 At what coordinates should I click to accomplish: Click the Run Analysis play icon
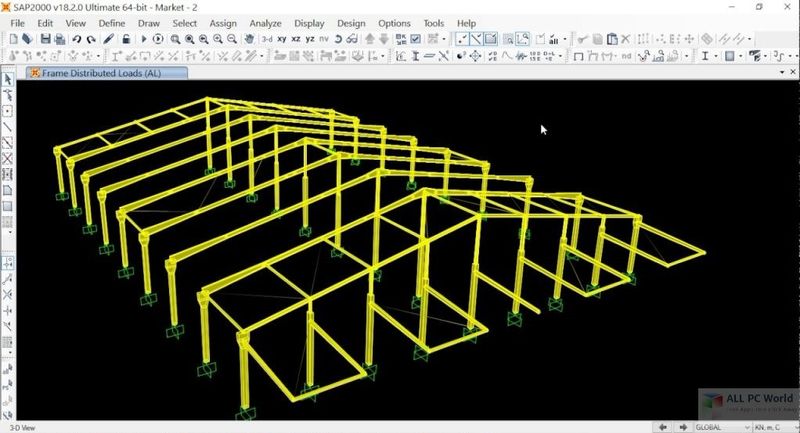tap(144, 39)
